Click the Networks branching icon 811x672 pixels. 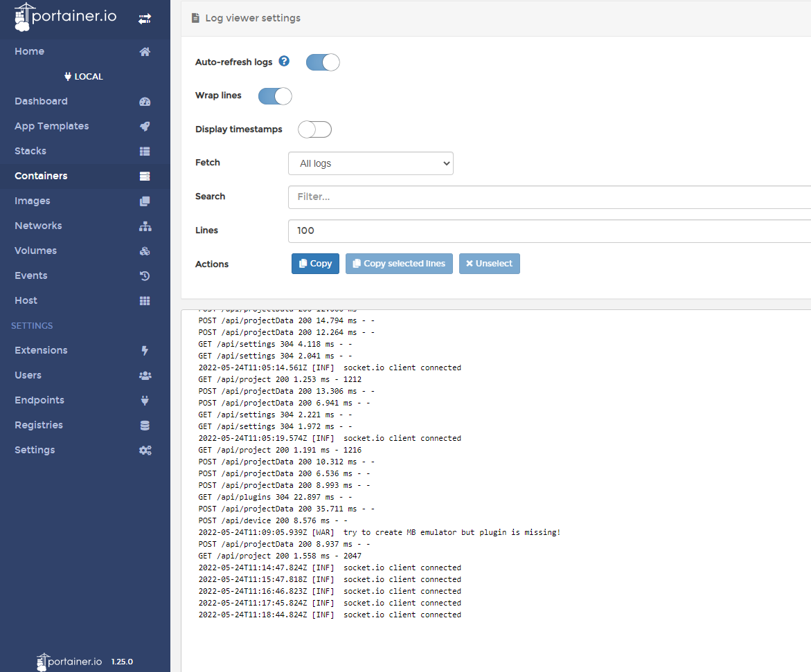coord(144,226)
